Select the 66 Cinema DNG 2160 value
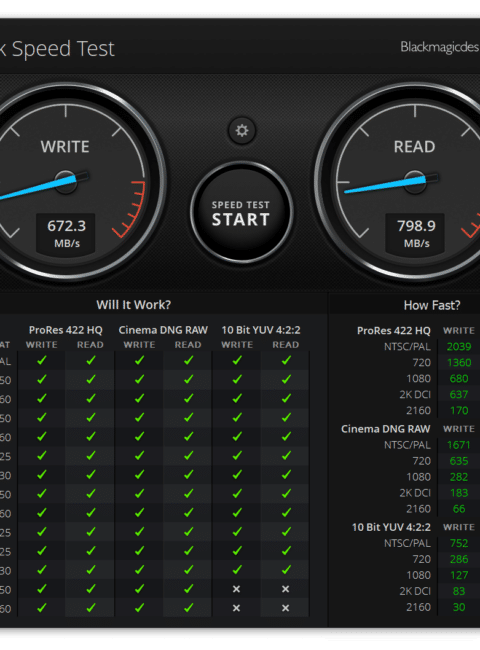Image resolution: width=480 pixels, height=650 pixels. click(459, 509)
